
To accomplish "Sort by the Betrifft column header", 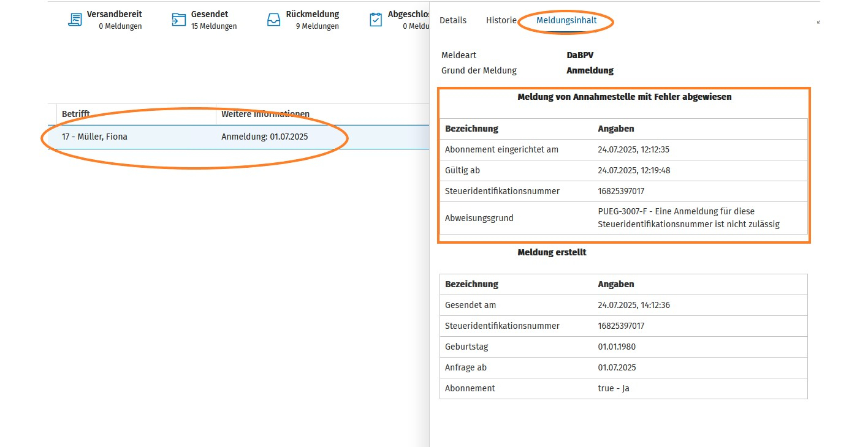I will pyautogui.click(x=76, y=114).
